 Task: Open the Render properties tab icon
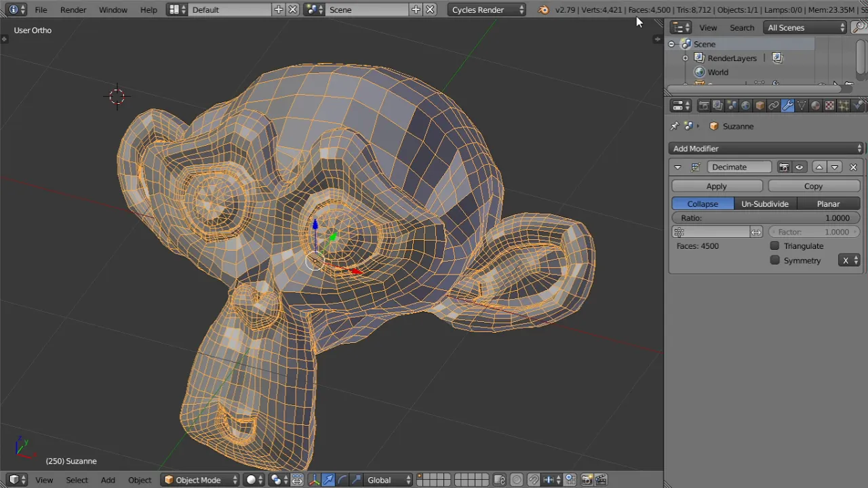pos(704,106)
